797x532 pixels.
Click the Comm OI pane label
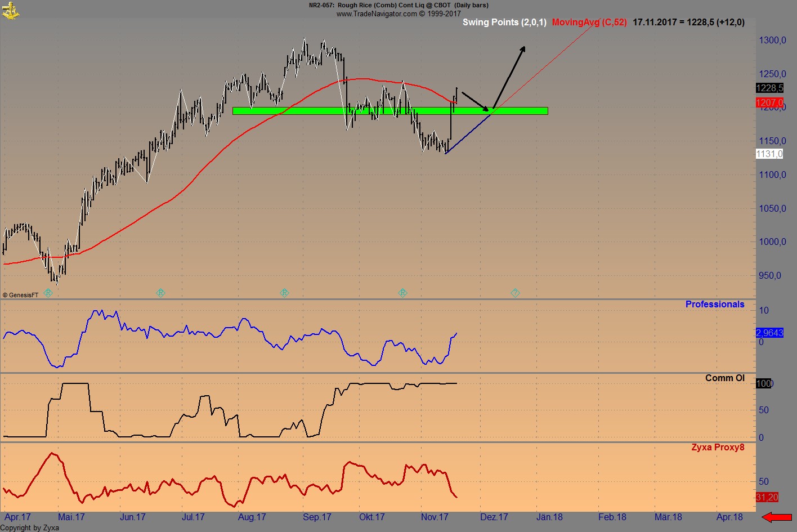pos(725,378)
